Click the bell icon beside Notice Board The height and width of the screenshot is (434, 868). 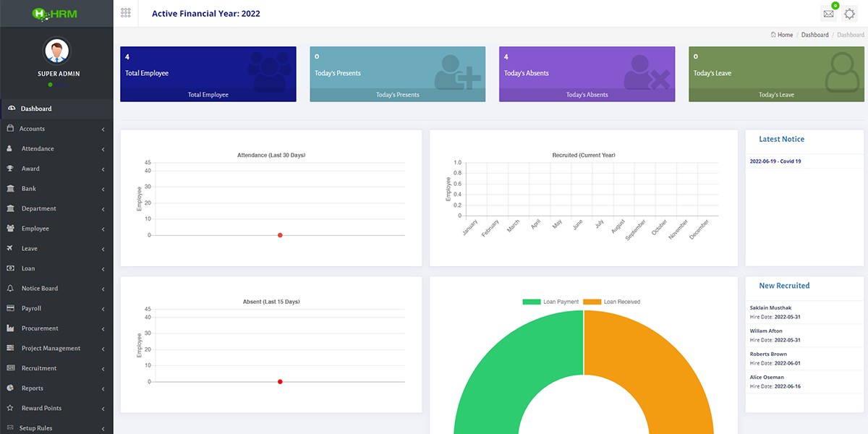pos(10,289)
